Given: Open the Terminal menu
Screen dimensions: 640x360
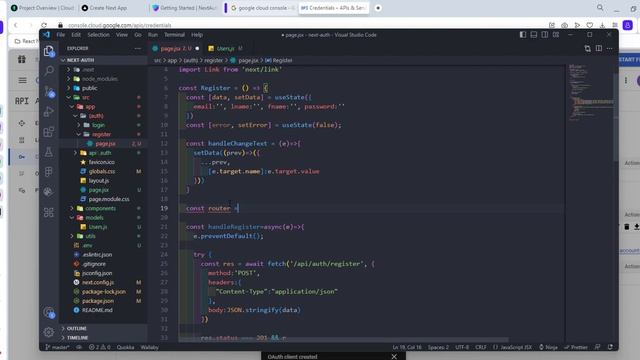Looking at the screenshot, I should tap(174, 35).
